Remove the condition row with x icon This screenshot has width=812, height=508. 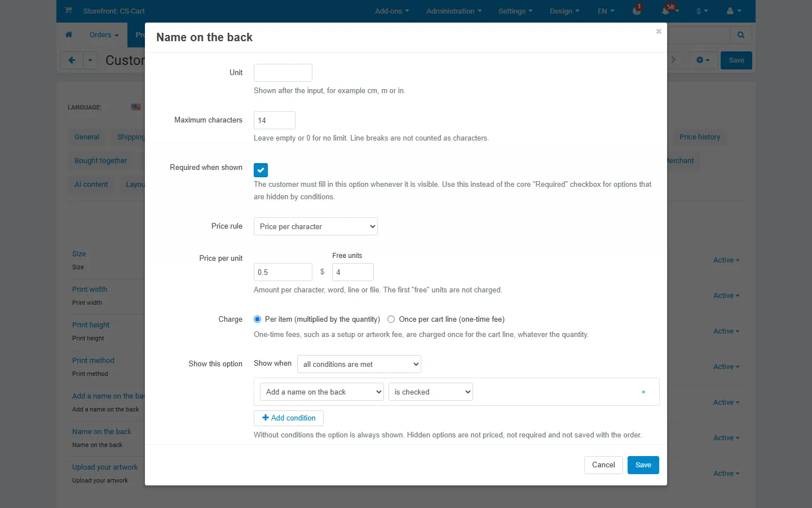click(x=643, y=392)
